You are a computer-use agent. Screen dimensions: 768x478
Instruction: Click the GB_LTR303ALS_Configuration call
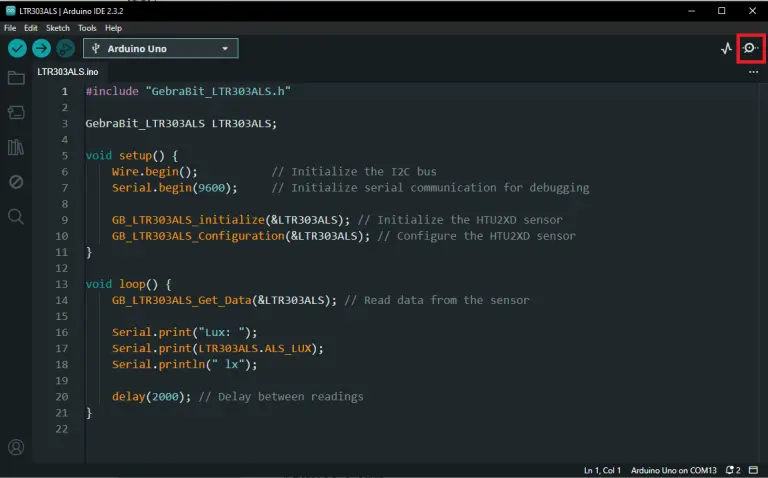(x=240, y=236)
